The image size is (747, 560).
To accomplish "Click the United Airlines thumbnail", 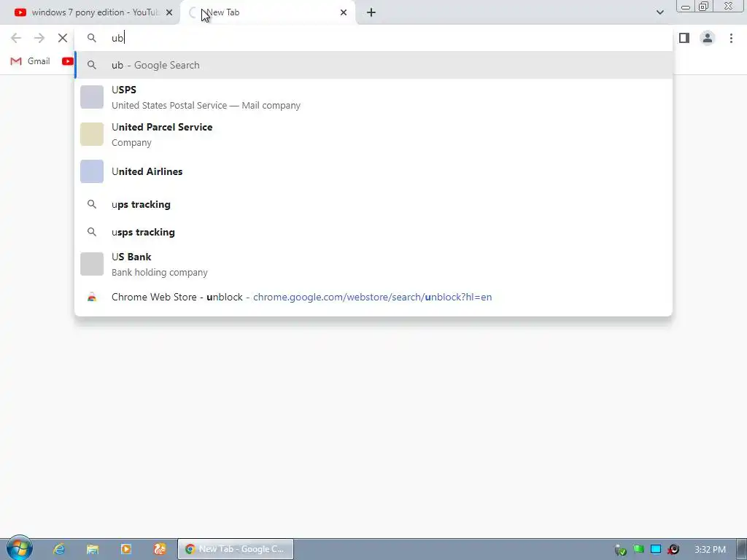I will 92,171.
